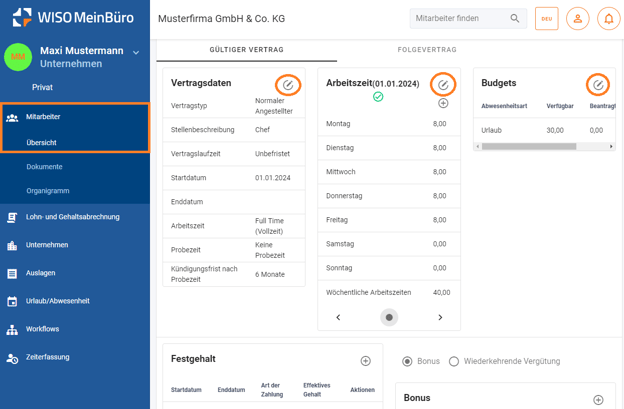Open the Budgets edit icon

[598, 85]
